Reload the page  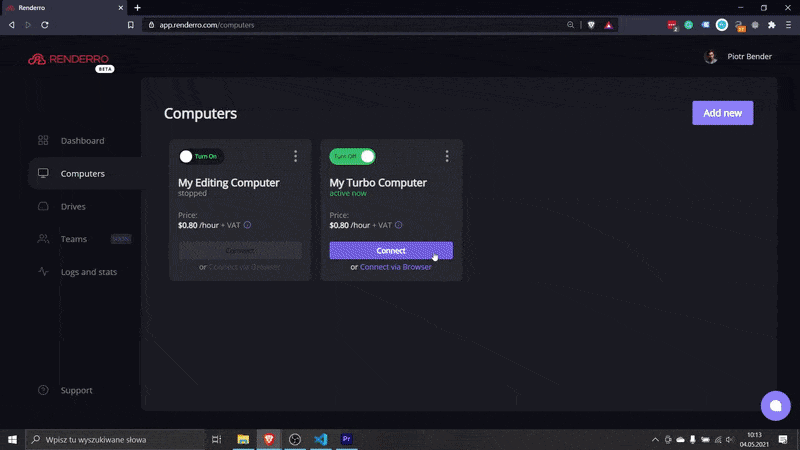(45, 24)
